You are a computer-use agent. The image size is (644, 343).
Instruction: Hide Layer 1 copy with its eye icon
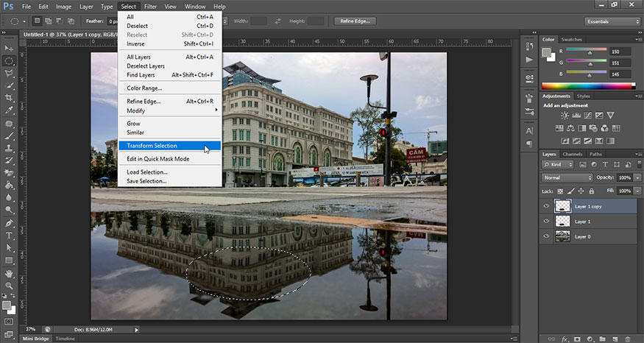(546, 206)
